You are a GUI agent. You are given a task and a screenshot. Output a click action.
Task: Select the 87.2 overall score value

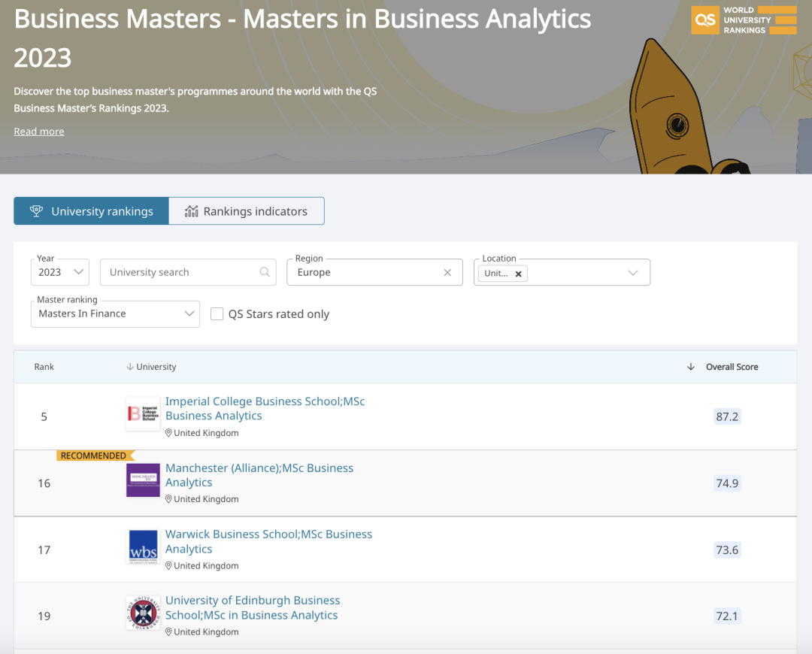point(727,416)
